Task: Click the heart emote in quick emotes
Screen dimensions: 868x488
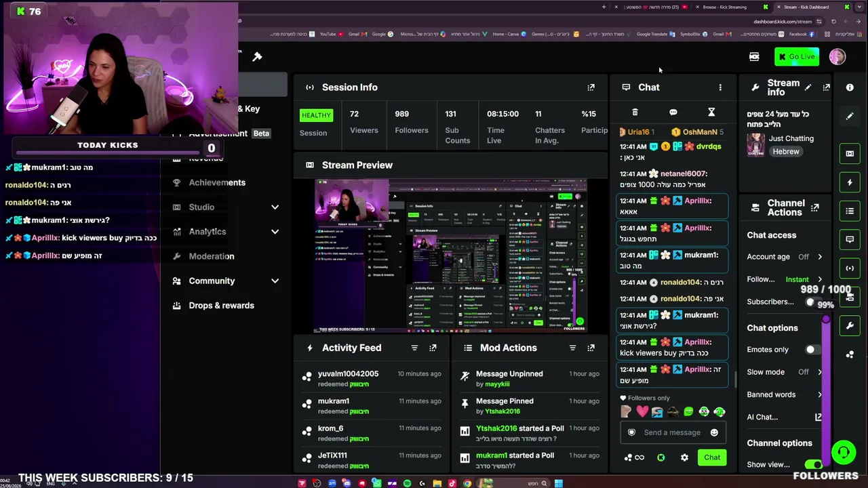Action: [x=642, y=411]
